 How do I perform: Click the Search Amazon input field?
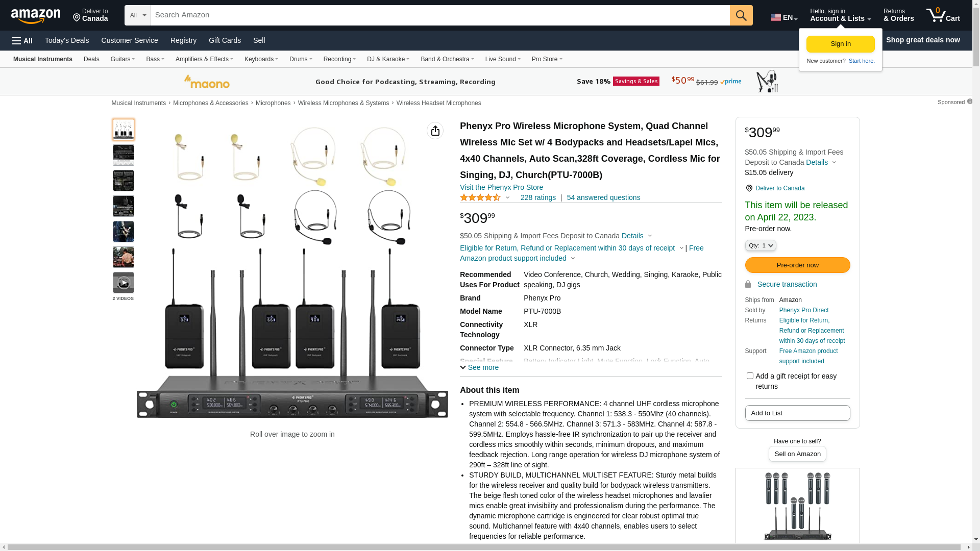click(x=439, y=15)
